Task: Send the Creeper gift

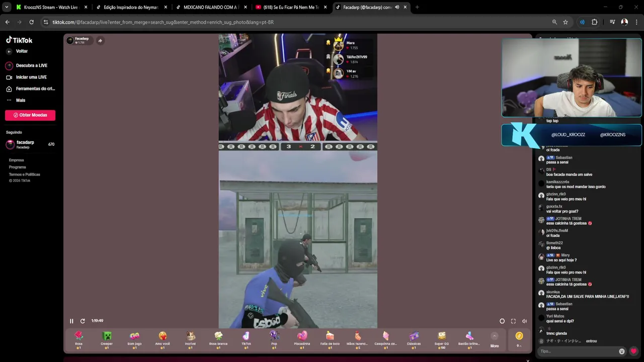Action: pyautogui.click(x=107, y=340)
